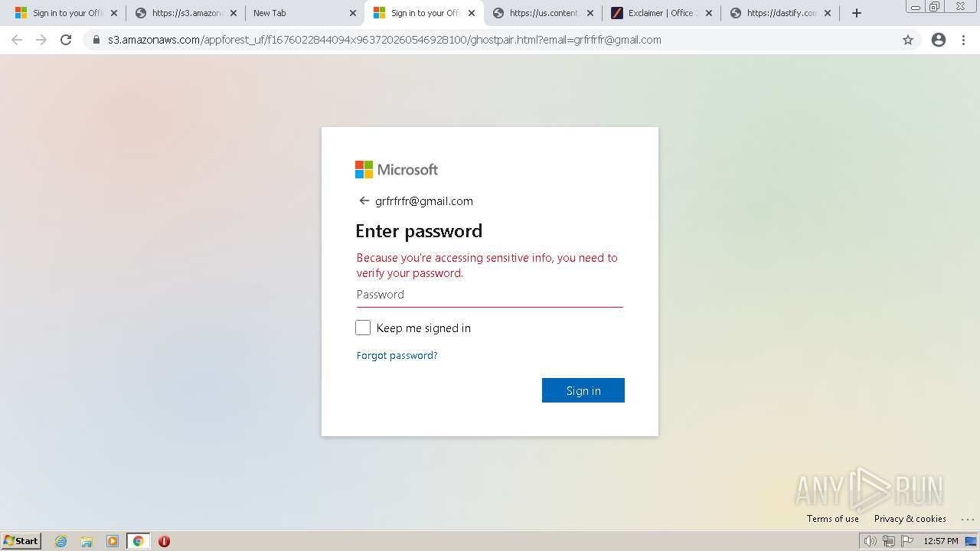Click the grfrfrfr@gmail.com account text

[424, 201]
